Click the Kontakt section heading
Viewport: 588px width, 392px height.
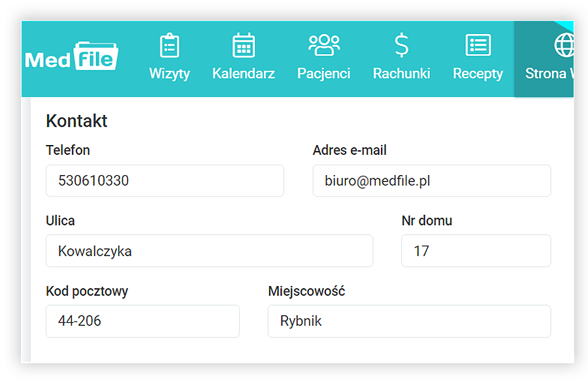point(76,121)
